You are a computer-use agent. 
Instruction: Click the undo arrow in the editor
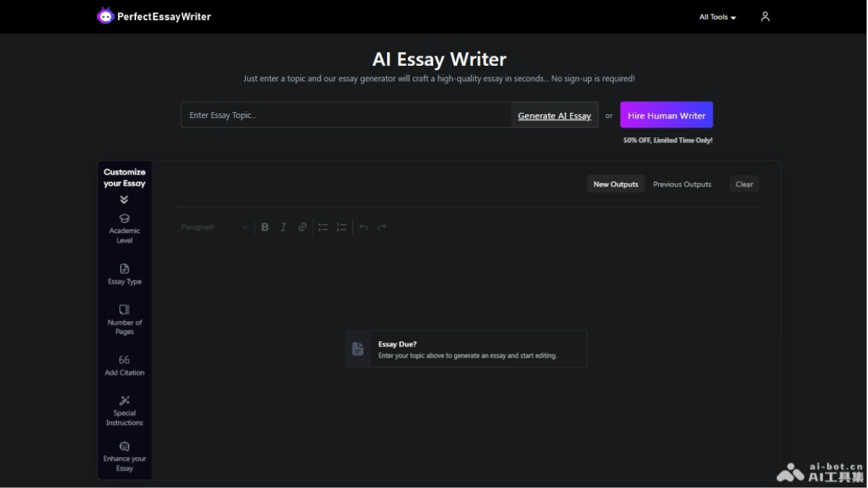[363, 226]
